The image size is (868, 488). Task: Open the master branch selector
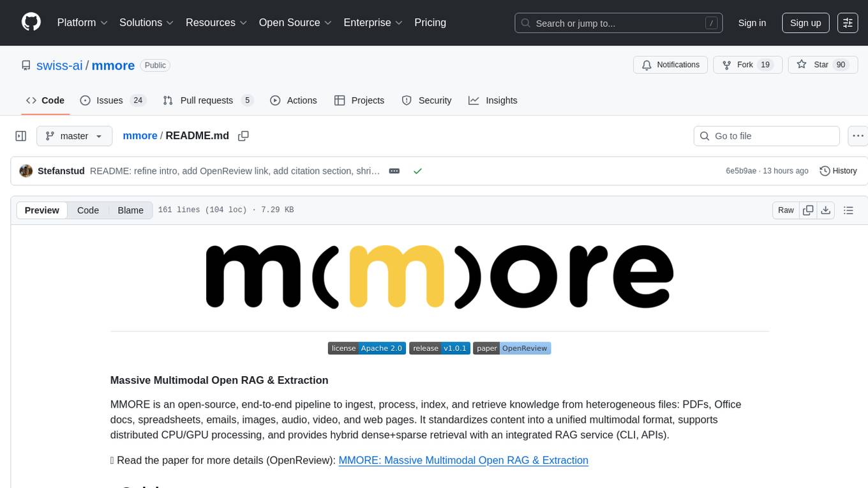[75, 136]
